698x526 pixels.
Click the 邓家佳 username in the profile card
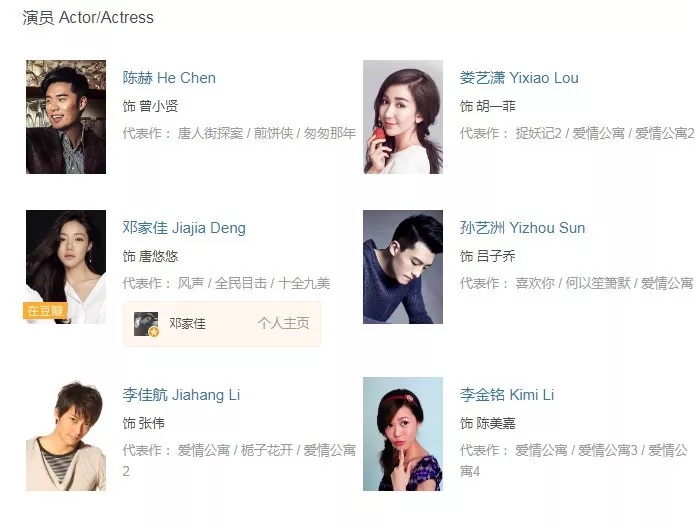click(187, 324)
